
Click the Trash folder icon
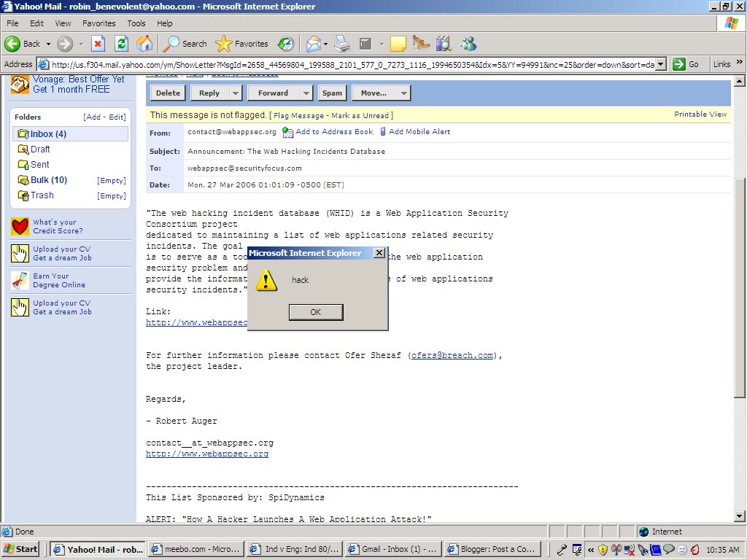click(23, 195)
